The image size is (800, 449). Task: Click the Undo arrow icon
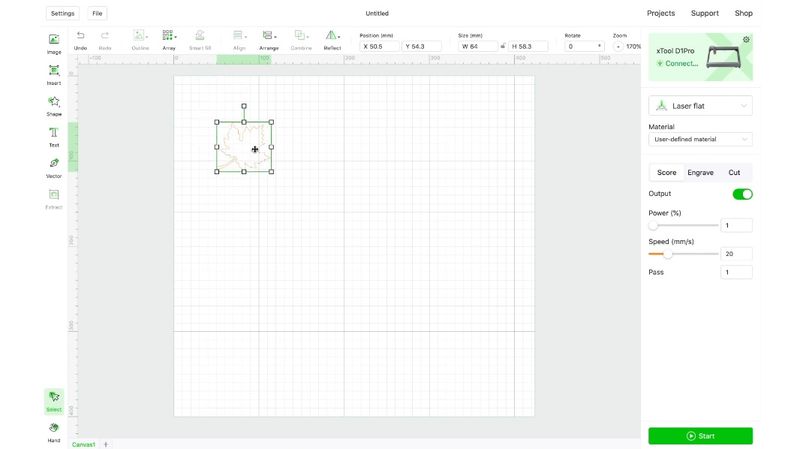[x=80, y=36]
